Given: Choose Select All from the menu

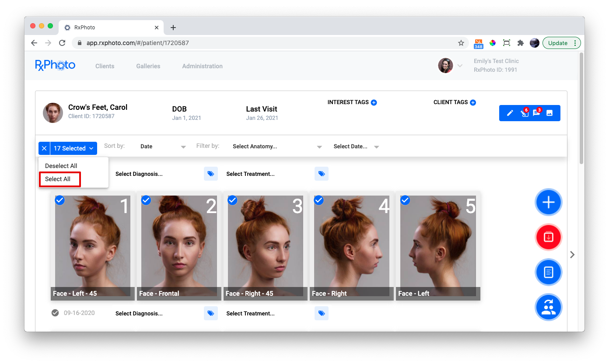Looking at the screenshot, I should tap(58, 179).
